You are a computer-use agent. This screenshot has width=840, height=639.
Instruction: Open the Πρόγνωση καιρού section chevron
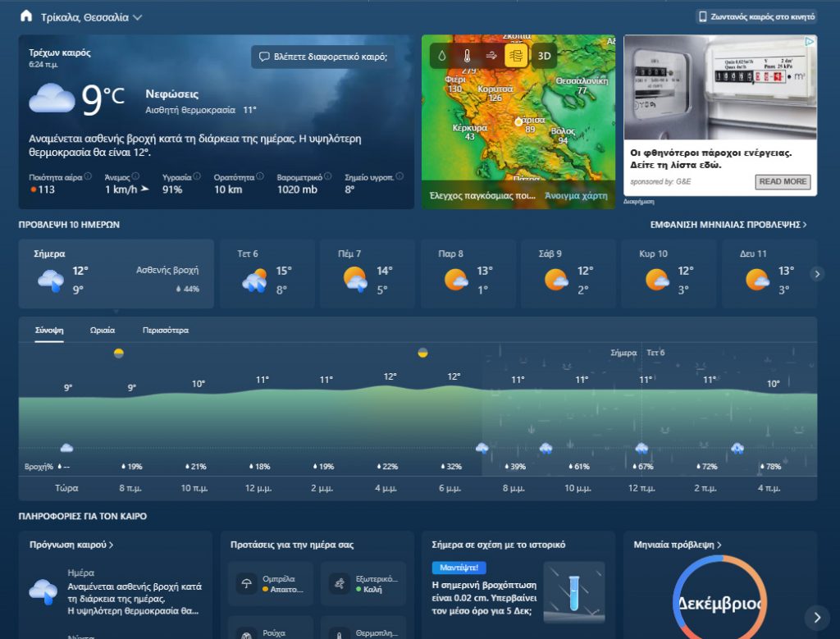click(111, 545)
